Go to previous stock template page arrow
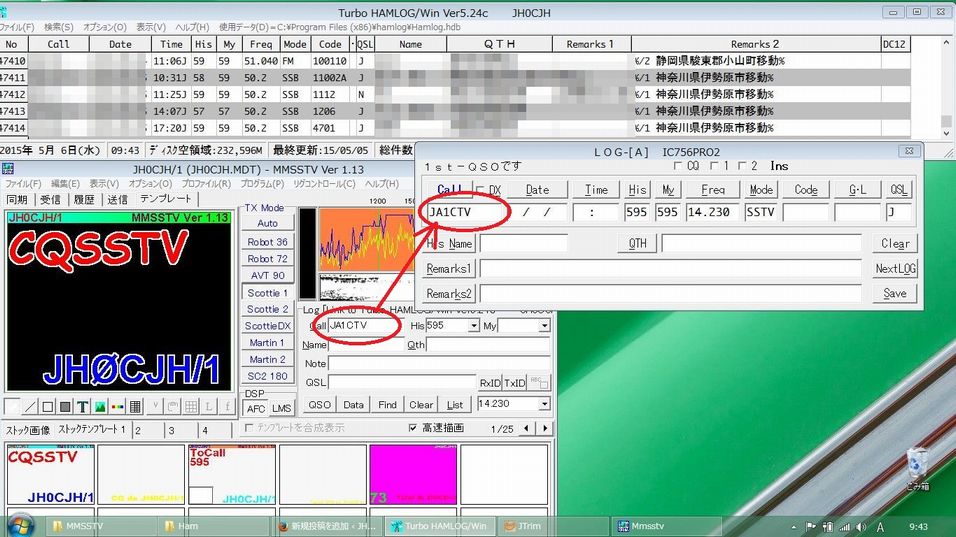 (x=527, y=429)
